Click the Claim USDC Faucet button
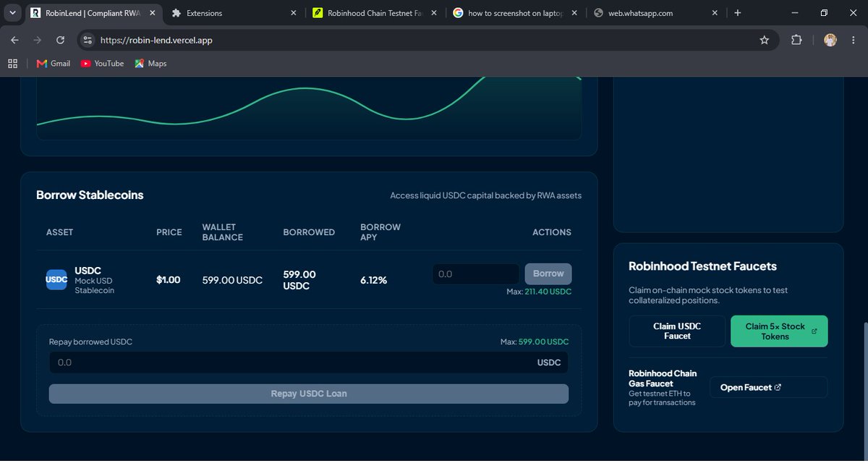The width and height of the screenshot is (868, 466). [677, 331]
